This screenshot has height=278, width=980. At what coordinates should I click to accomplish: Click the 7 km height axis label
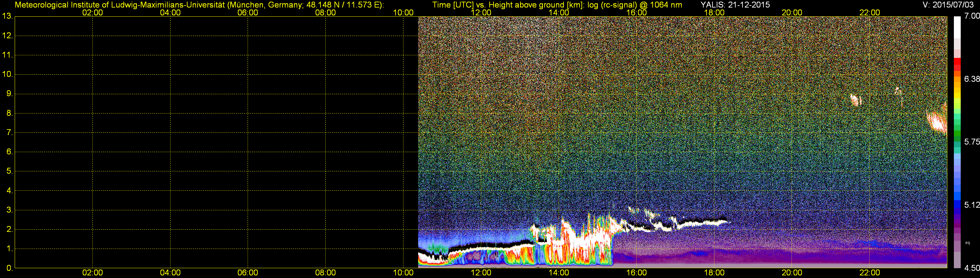tap(9, 132)
